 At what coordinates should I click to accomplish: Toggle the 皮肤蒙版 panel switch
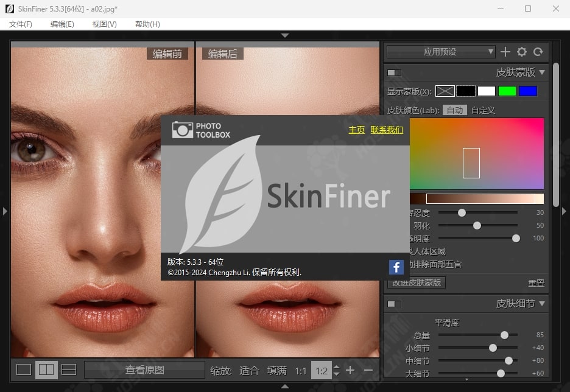tap(394, 72)
